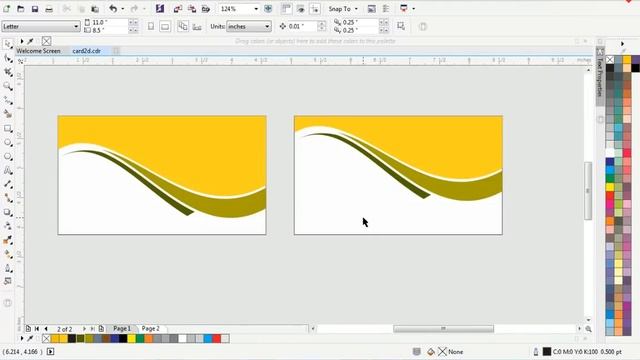
Task: Select the Ellipse tool
Action: click(7, 142)
